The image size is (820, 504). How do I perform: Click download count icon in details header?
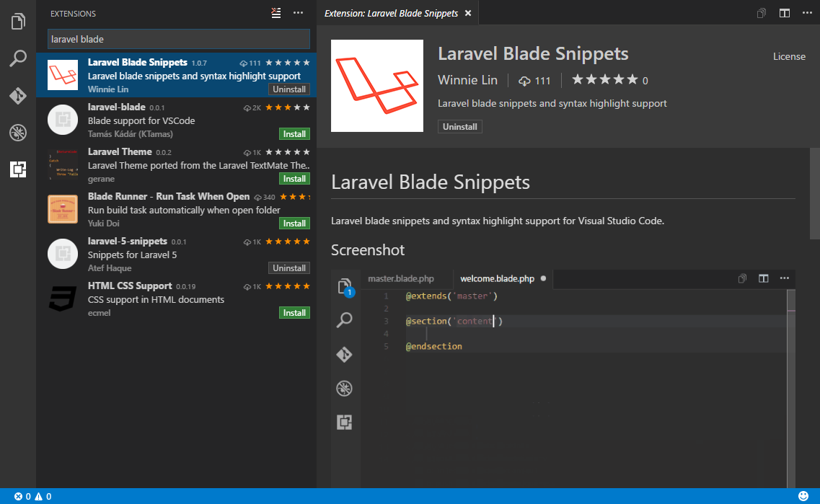pos(524,81)
